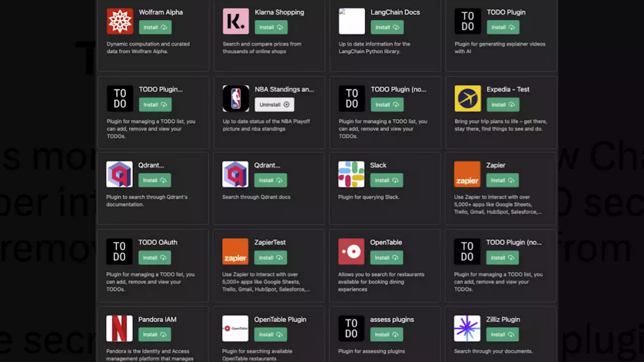Click the Zilliz Plugin starburst logo

[x=467, y=329]
